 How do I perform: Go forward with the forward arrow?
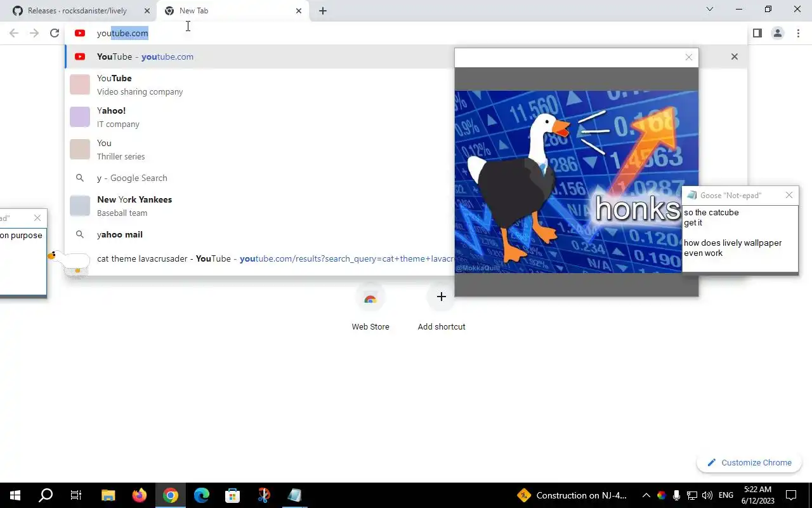[34, 33]
